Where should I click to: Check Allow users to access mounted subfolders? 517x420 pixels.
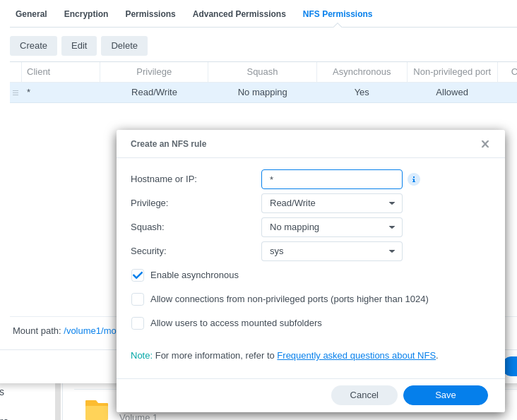138,323
